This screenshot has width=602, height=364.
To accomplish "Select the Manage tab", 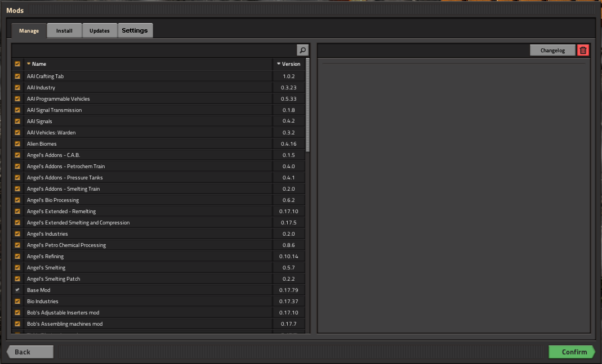I will tap(29, 31).
